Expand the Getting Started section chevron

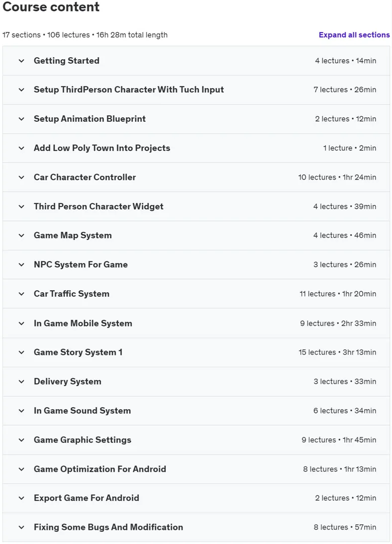[22, 61]
